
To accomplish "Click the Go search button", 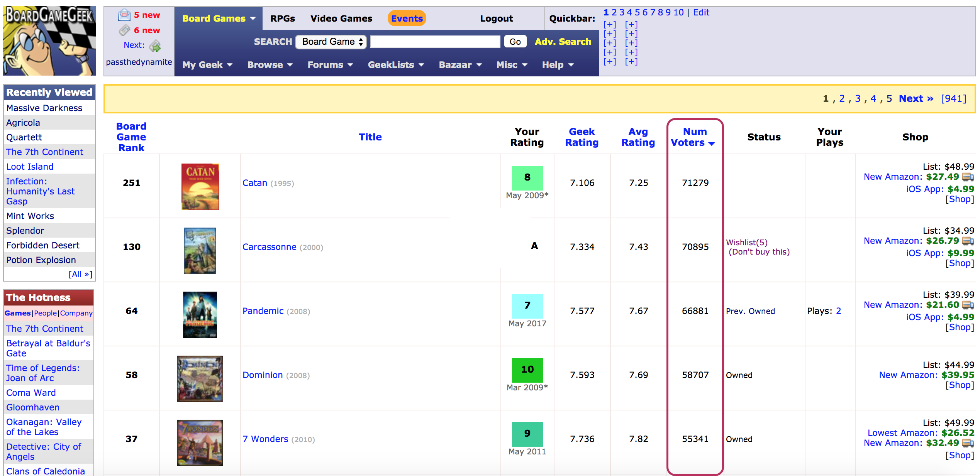I will click(x=515, y=42).
